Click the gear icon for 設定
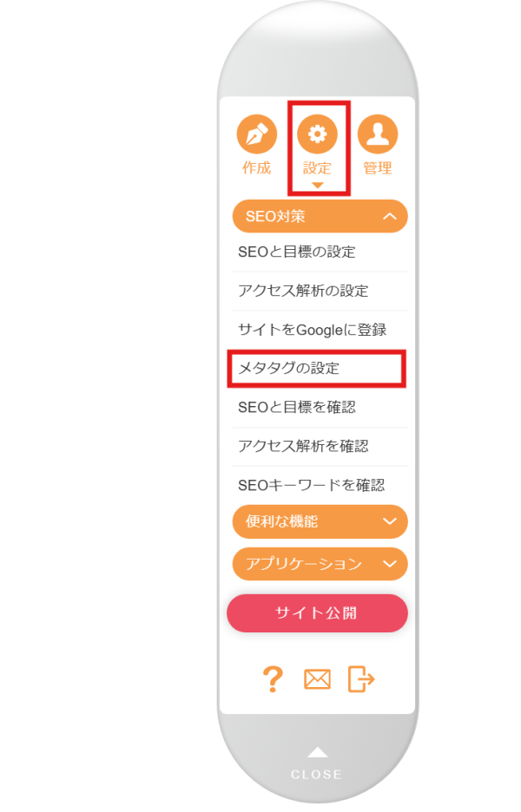Image resolution: width=521 pixels, height=812 pixels. coord(317,134)
